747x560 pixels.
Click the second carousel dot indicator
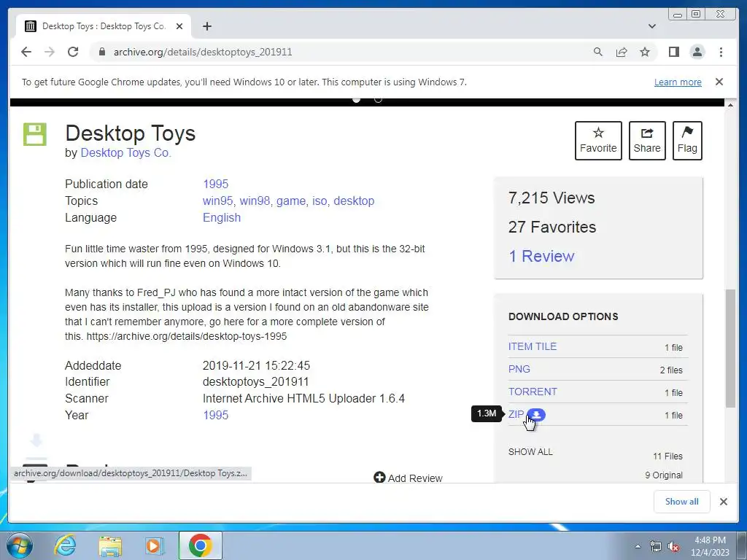tap(379, 99)
